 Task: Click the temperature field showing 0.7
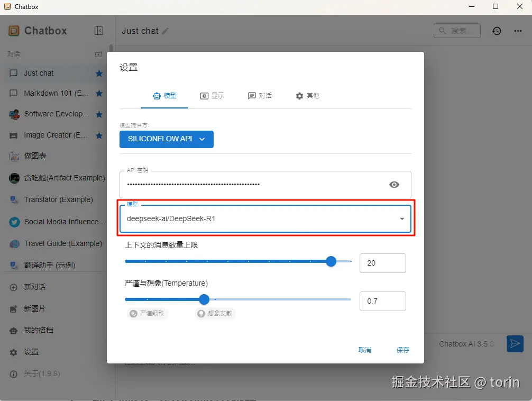[x=382, y=301]
